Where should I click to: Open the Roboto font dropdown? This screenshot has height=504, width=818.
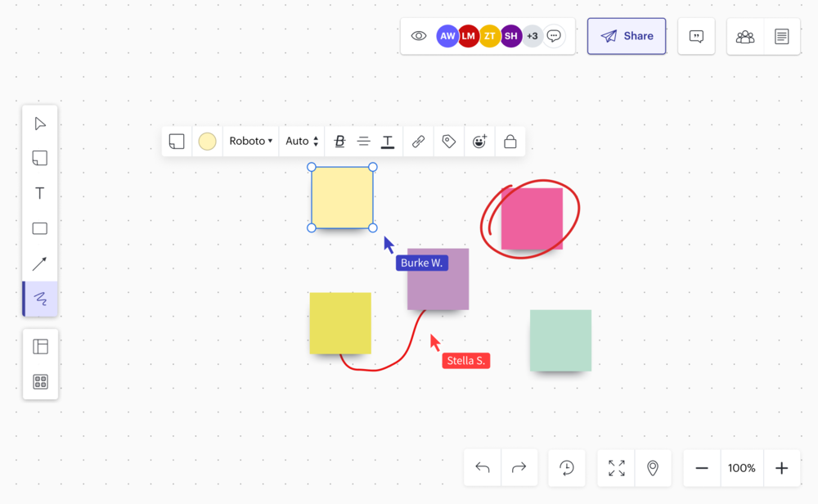coord(250,142)
